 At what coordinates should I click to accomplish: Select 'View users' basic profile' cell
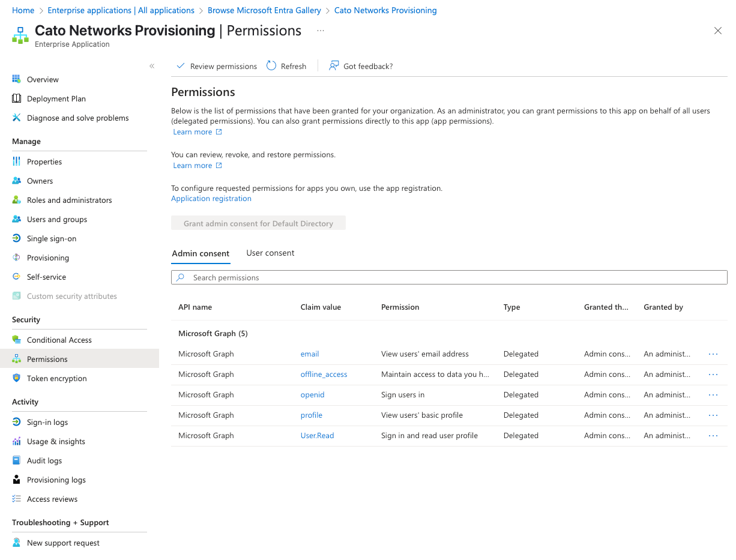[x=422, y=415]
